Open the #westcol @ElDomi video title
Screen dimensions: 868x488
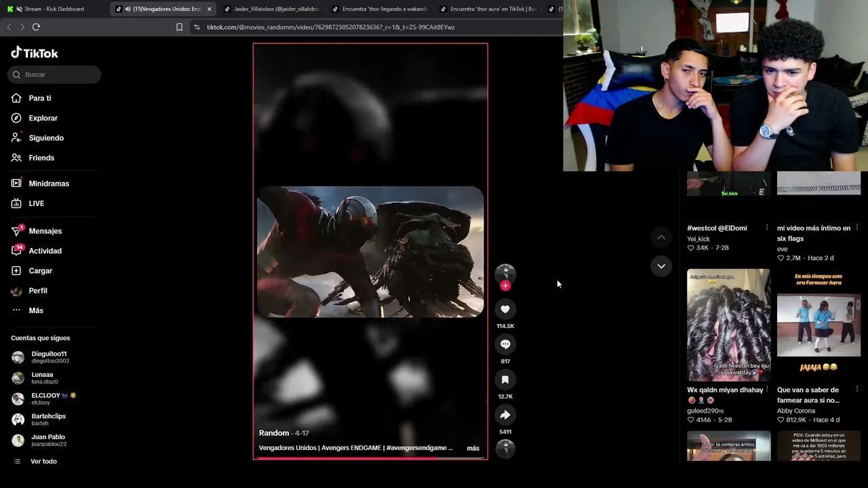717,228
